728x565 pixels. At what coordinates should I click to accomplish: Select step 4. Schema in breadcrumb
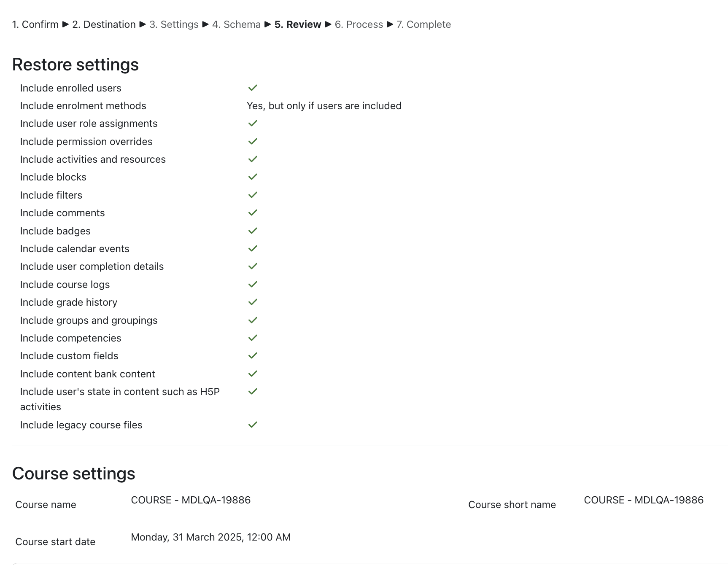[x=236, y=24]
